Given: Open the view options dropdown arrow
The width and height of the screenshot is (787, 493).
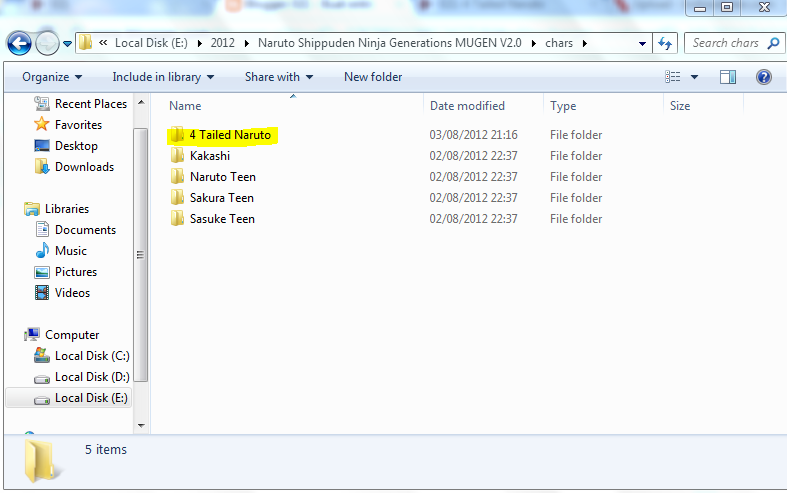Looking at the screenshot, I should (694, 77).
